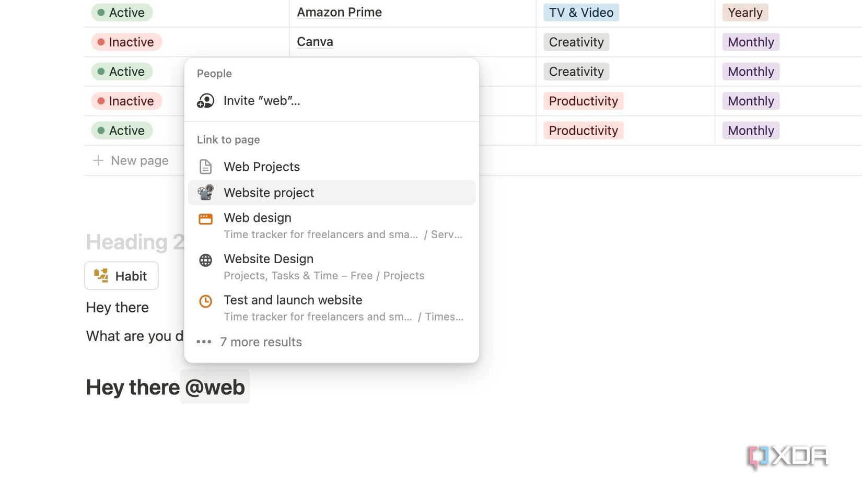Click the mouse emoji icon for Website project
This screenshot has height=504, width=862.
tap(205, 192)
